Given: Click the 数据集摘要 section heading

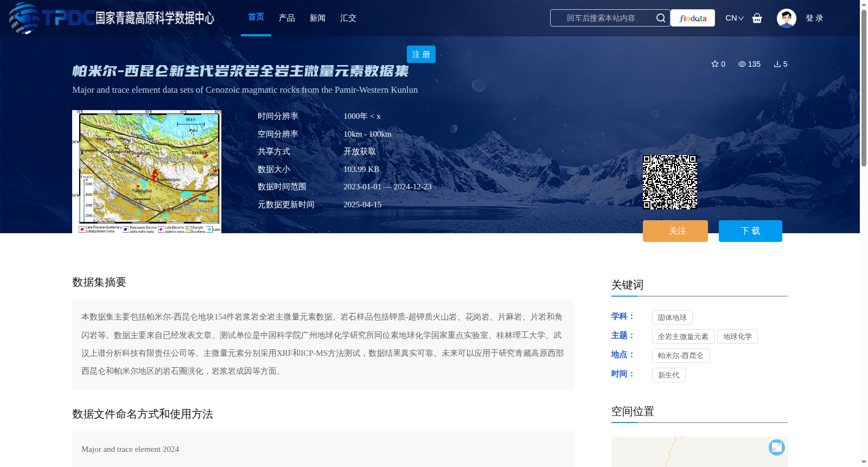Looking at the screenshot, I should [99, 282].
